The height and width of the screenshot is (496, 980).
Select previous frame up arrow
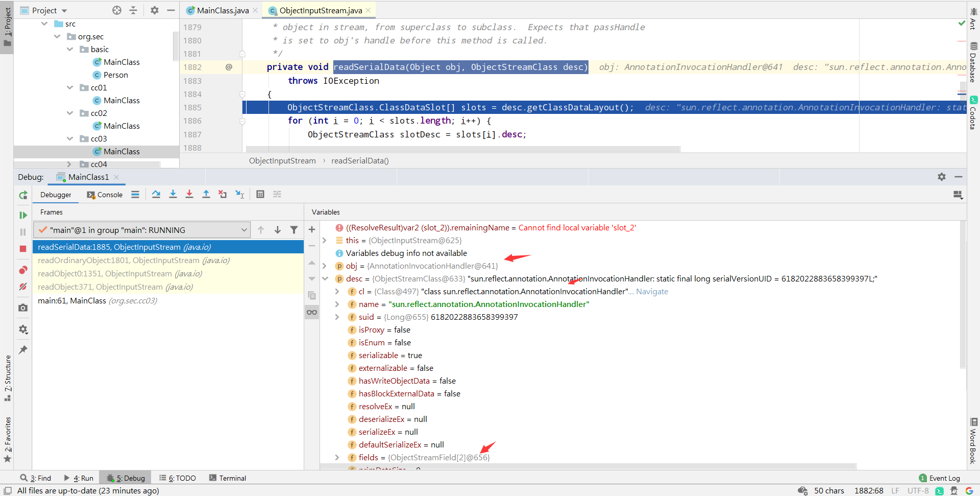[261, 230]
